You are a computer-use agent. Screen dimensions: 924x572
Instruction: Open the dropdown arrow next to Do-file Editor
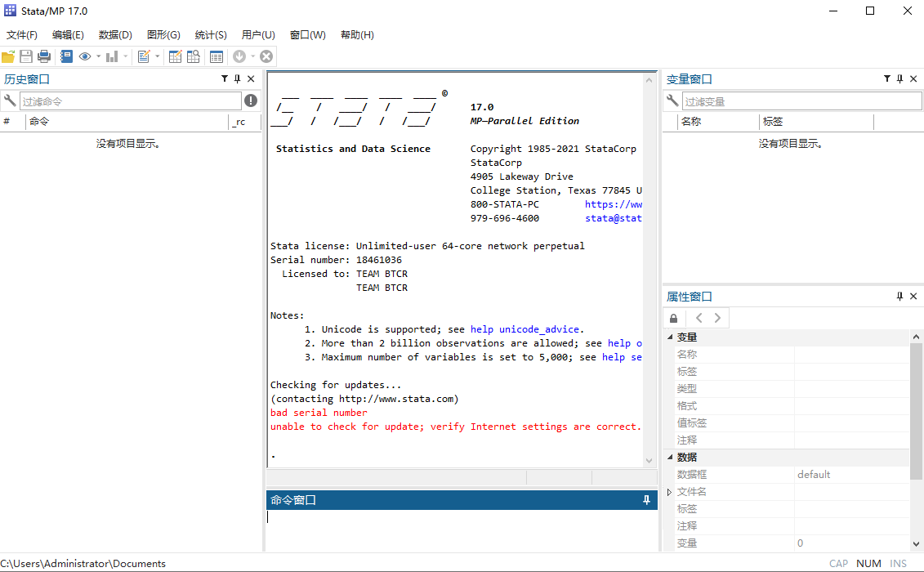[158, 56]
